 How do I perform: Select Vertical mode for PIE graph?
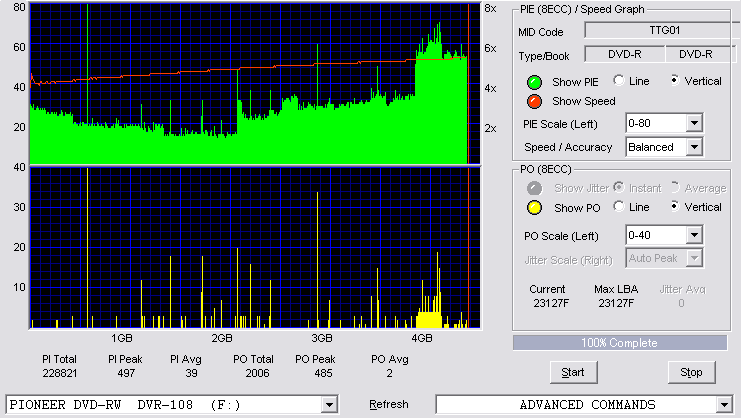[675, 81]
